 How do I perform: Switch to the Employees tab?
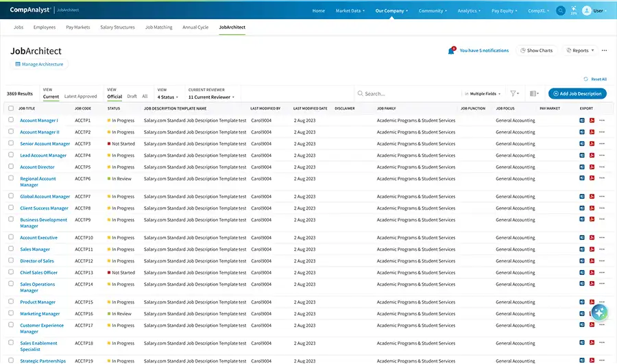coord(45,27)
